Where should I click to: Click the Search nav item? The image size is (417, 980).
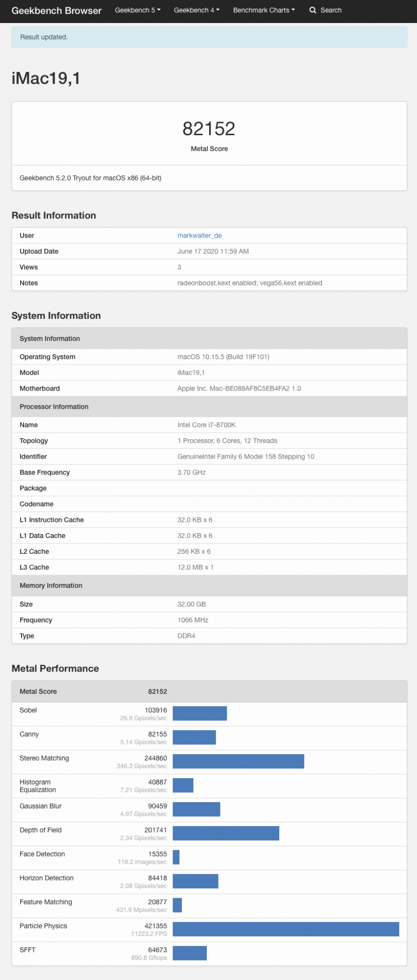click(x=325, y=10)
